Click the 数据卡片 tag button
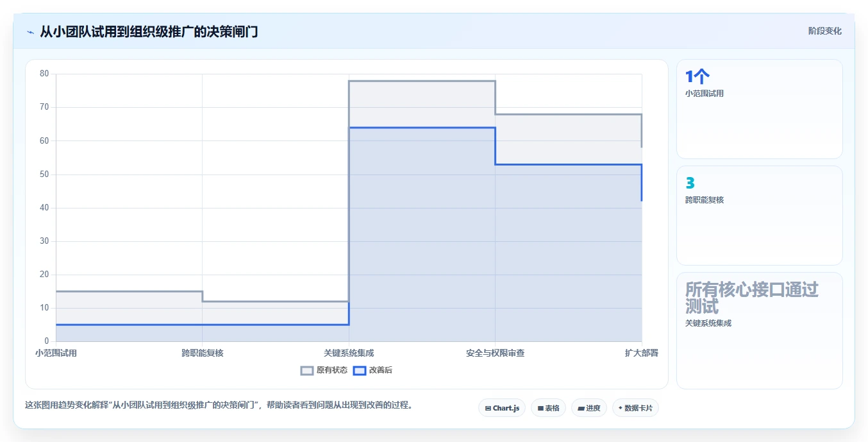The width and height of the screenshot is (868, 442). (635, 408)
